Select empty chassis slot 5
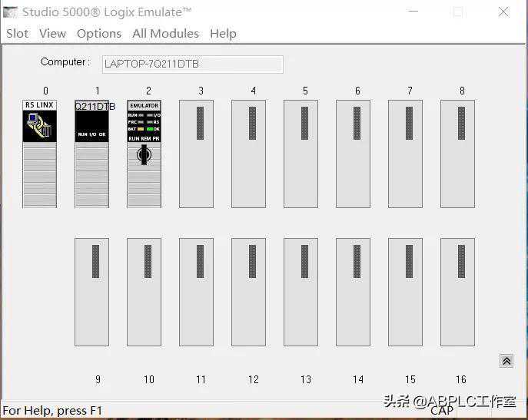This screenshot has width=528, height=420. point(301,154)
